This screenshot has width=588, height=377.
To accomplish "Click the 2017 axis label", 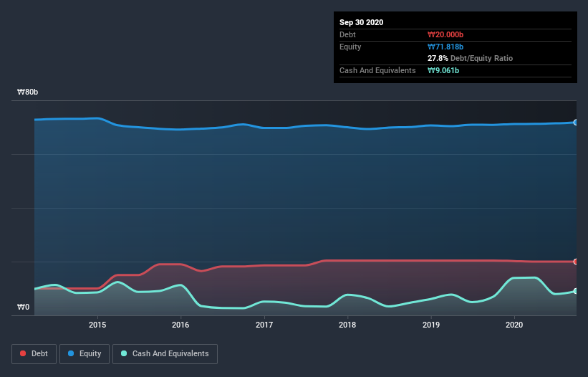I will point(264,325).
